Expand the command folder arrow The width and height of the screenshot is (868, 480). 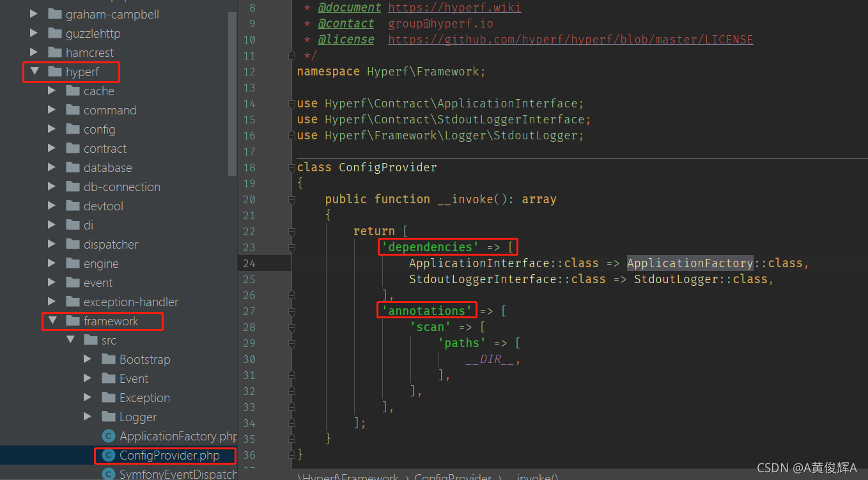tap(52, 110)
